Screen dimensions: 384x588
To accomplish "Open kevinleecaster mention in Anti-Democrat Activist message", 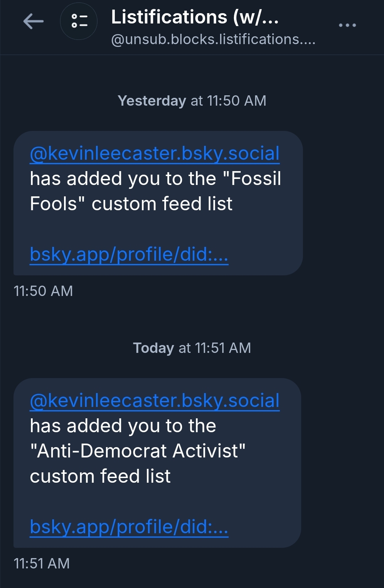I will tap(155, 401).
